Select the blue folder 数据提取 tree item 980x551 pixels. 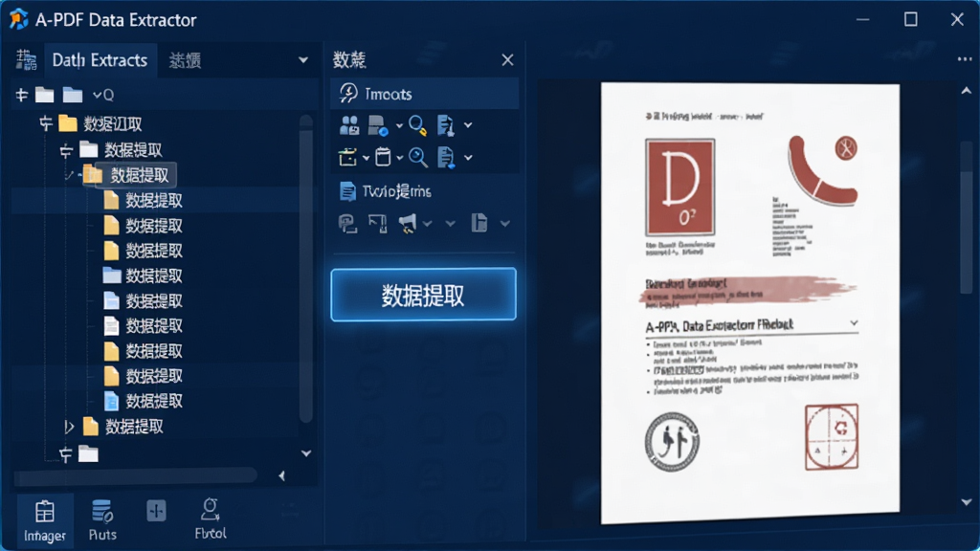(144, 275)
